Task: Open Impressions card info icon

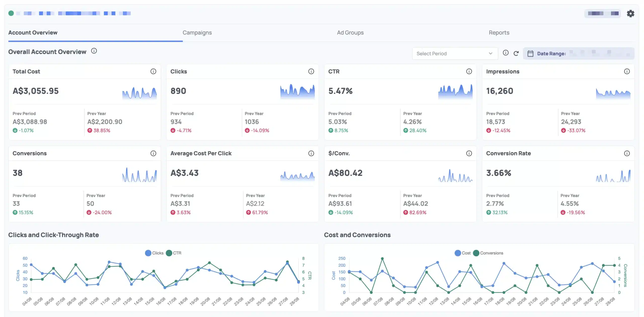Action: 627,71
